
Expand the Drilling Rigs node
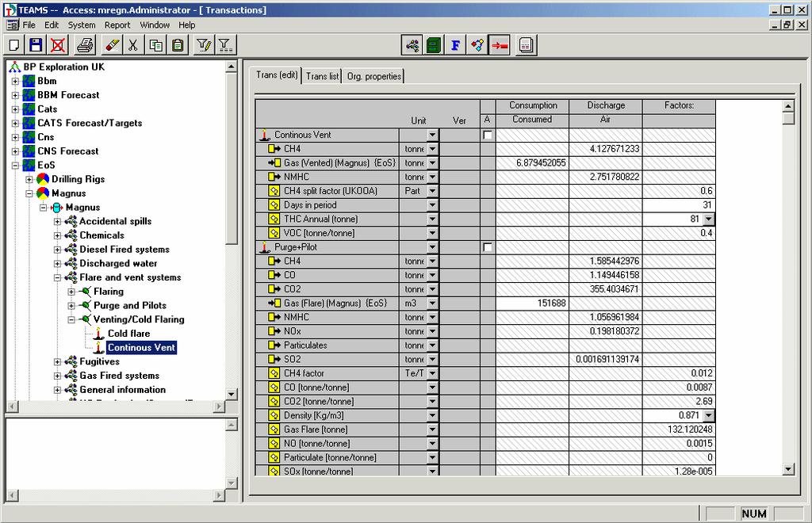point(29,180)
